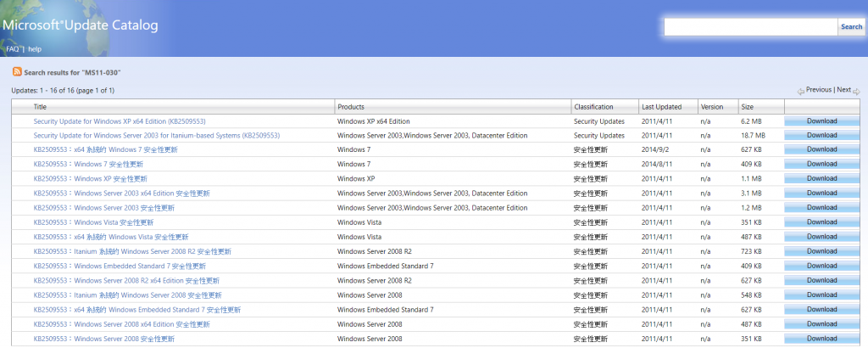Download the Windows 7 update dated 2014/9/2
Viewport: 868px width, 348px height.
[x=821, y=149]
